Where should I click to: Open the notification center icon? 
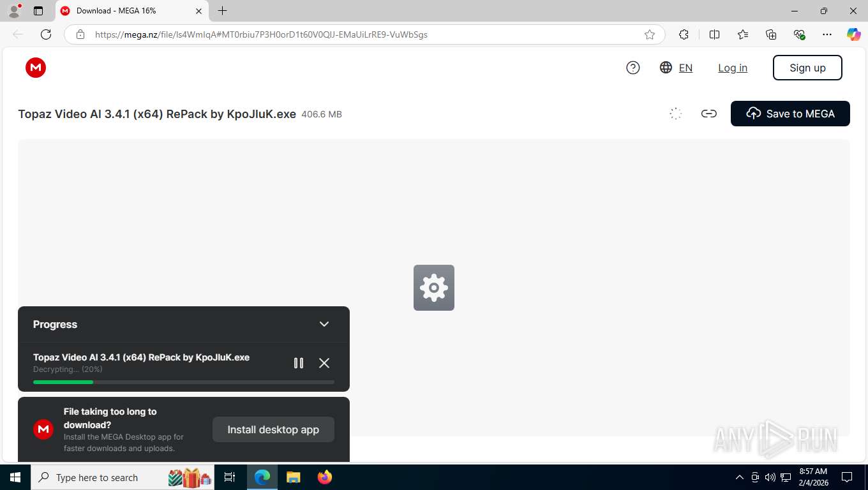click(847, 477)
